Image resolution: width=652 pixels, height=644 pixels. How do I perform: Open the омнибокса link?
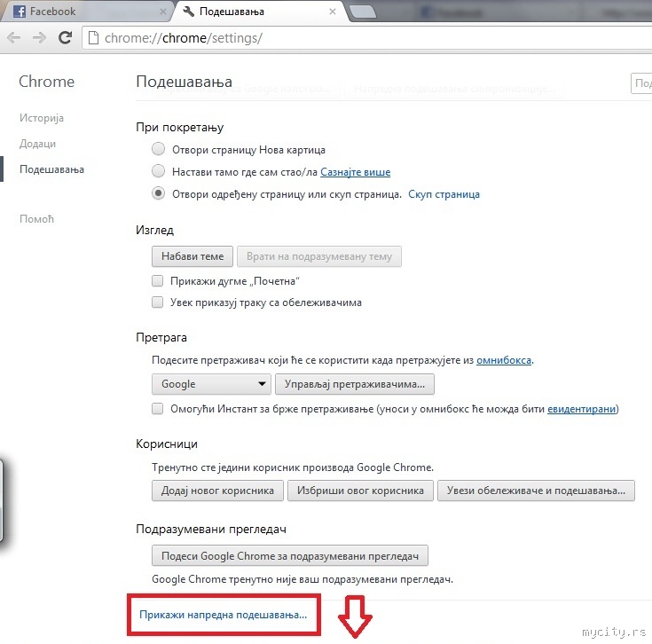coord(504,360)
